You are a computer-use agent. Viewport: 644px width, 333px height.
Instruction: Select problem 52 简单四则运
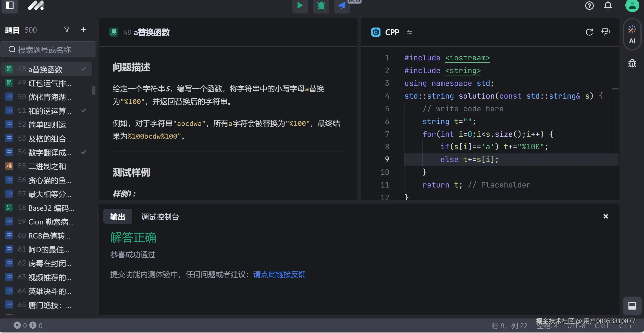46,124
